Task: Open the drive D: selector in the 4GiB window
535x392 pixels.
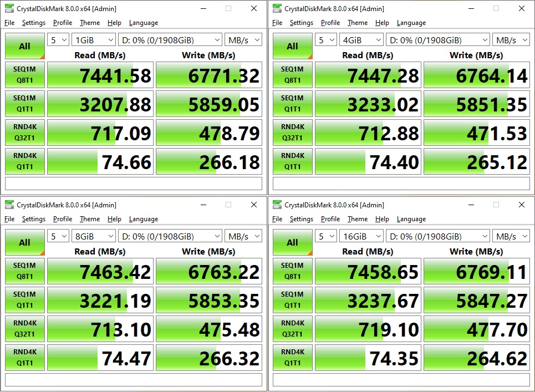Action: point(437,40)
